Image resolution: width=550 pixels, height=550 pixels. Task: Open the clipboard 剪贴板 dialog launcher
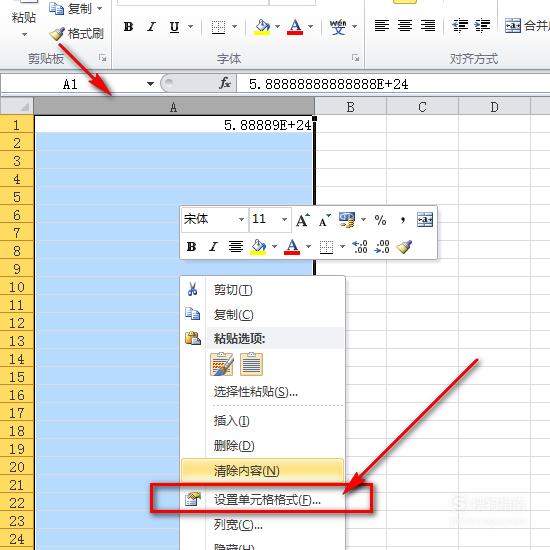coord(102,58)
